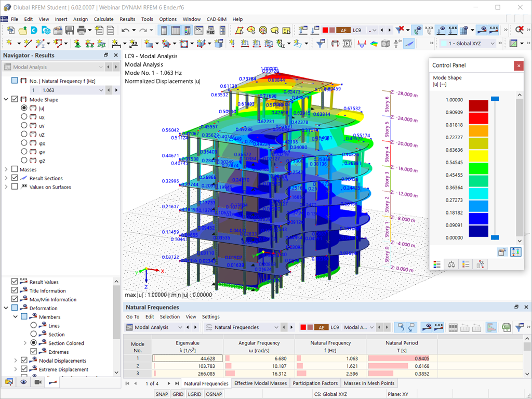This screenshot has width=532, height=399.
Task: Open the AE load case icon in toolbar
Action: click(x=343, y=30)
